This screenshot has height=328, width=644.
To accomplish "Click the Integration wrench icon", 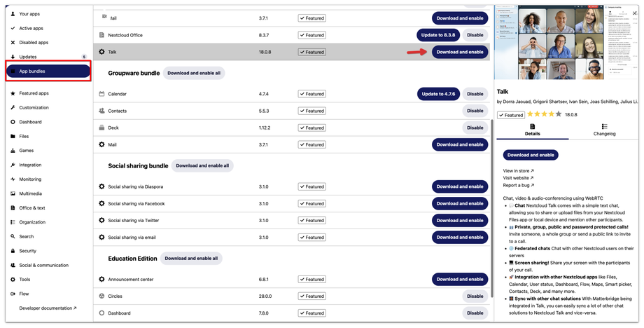I will [x=13, y=165].
